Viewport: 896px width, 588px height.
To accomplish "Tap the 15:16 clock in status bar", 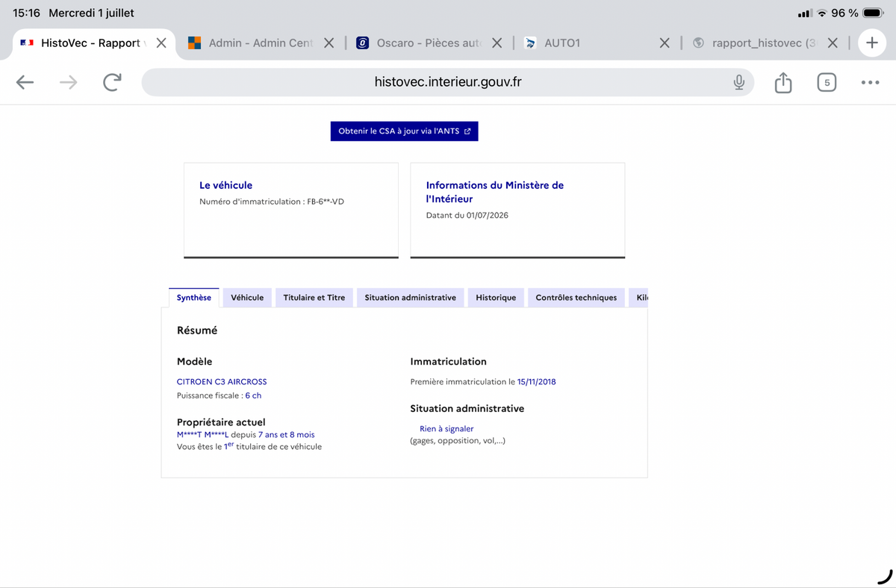I will pyautogui.click(x=26, y=13).
